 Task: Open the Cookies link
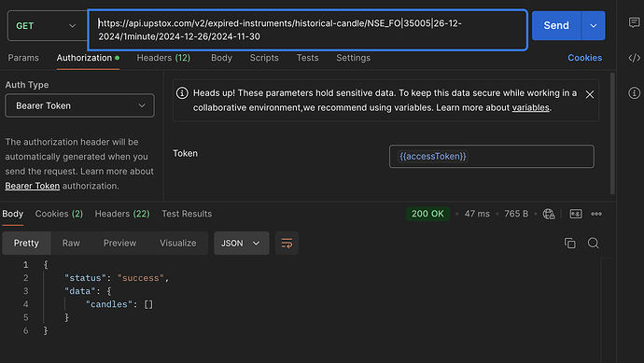tap(585, 58)
